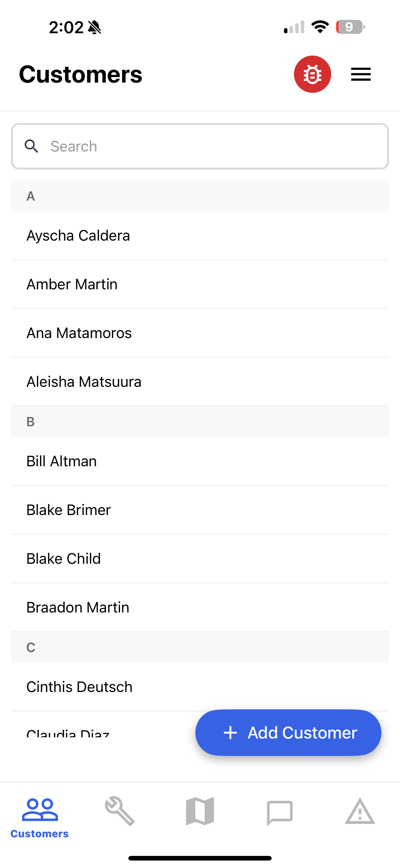Select Ana Matamoros from the list
Image resolution: width=400 pixels, height=868 pixels.
79,333
